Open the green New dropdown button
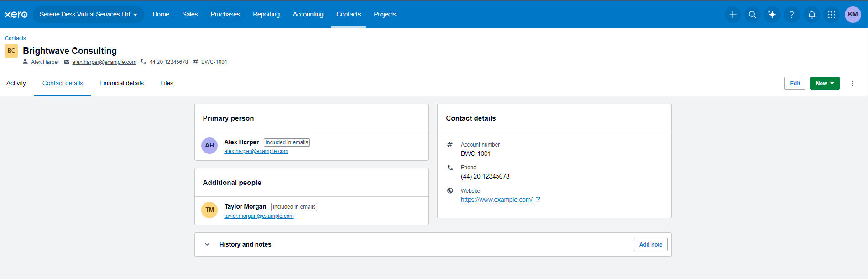This screenshot has width=868, height=279. coord(825,84)
